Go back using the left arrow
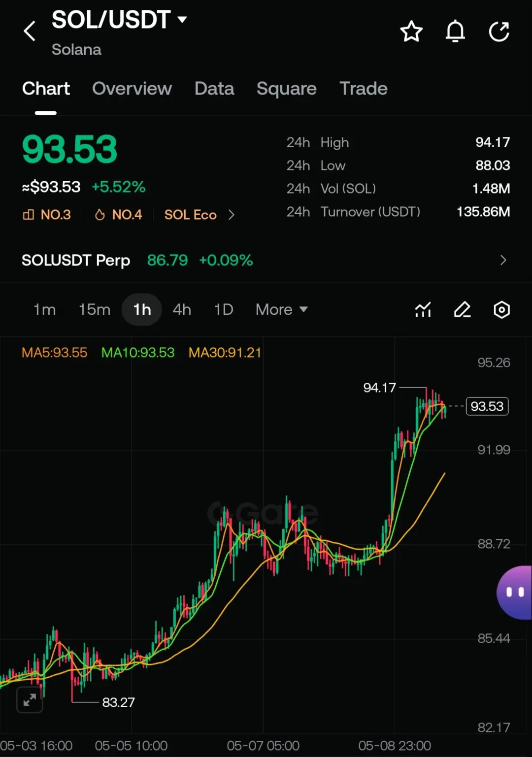Viewport: 532px width, 757px height. 30,32
